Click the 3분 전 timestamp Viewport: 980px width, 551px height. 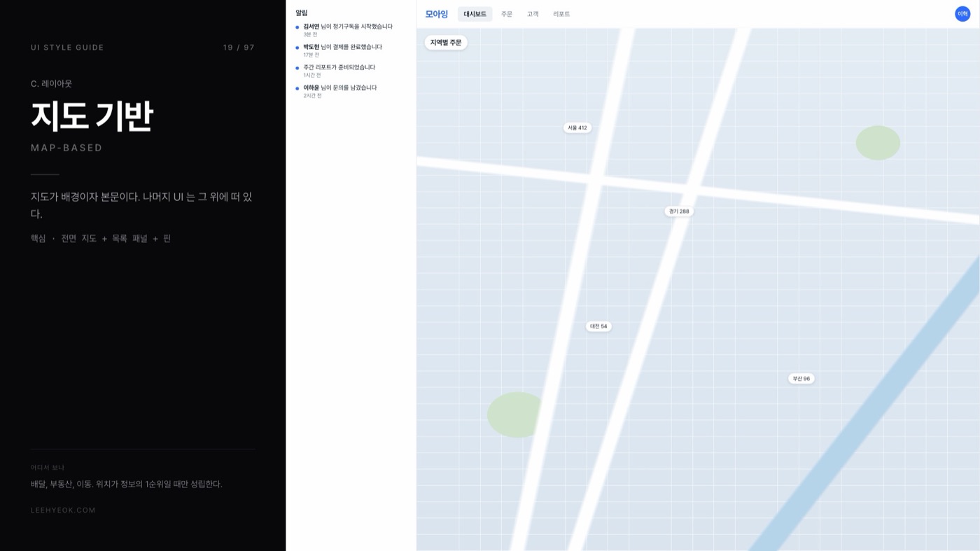[x=310, y=34]
